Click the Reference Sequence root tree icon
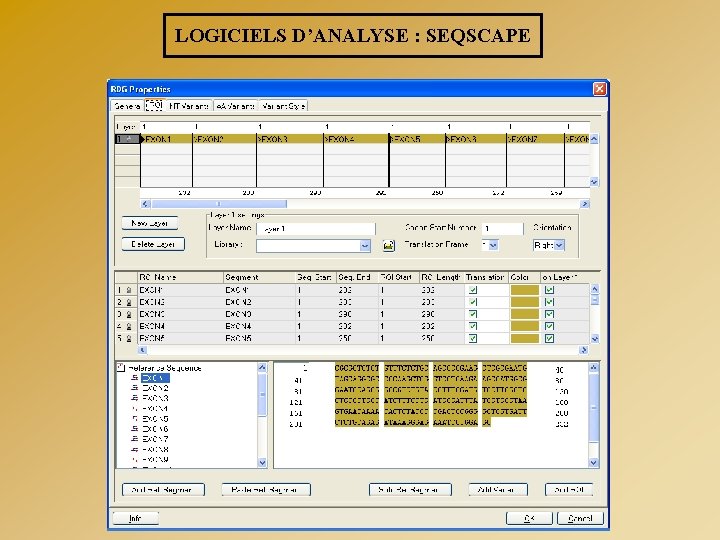 (x=121, y=367)
